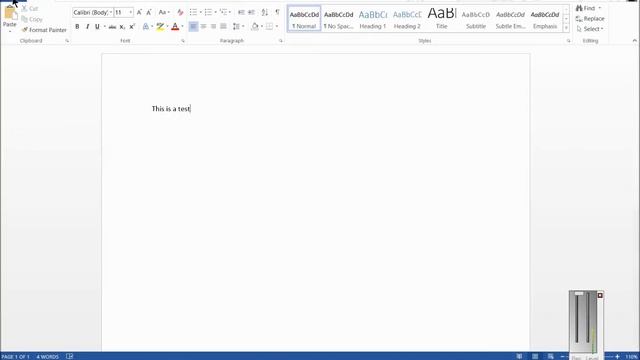Click the numbered list icon
The height and width of the screenshot is (360, 640).
pos(208,12)
